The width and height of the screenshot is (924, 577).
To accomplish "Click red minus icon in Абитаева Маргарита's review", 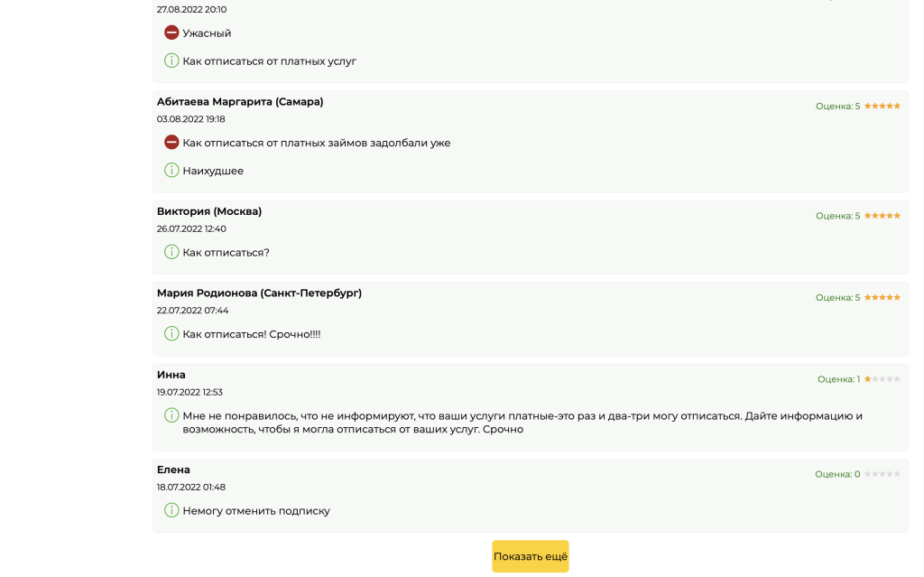I will tap(171, 142).
